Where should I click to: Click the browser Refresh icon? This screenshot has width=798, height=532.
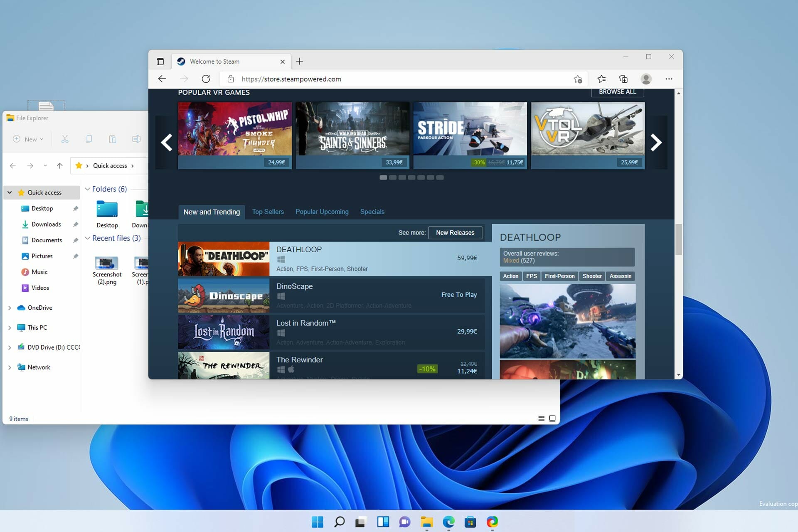pos(206,79)
